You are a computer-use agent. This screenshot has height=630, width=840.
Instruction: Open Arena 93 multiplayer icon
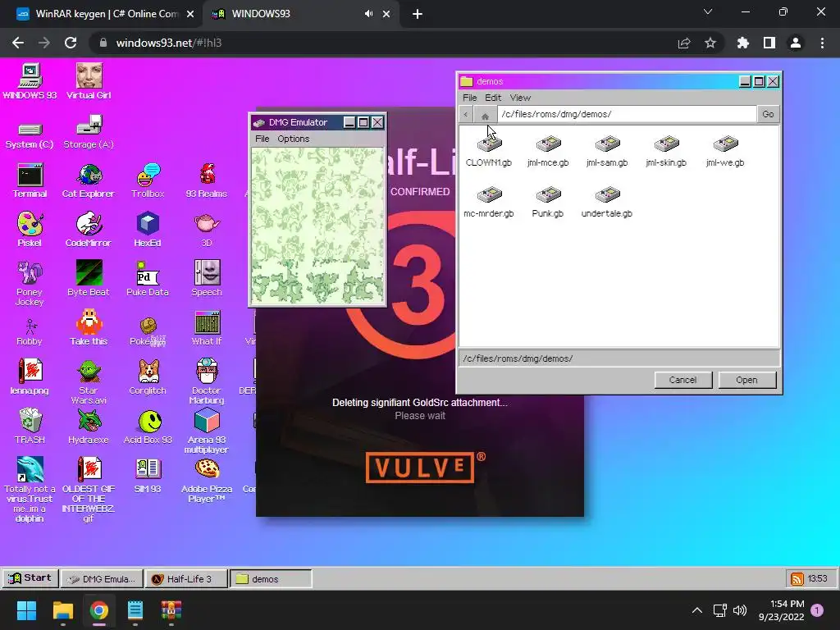pos(206,431)
